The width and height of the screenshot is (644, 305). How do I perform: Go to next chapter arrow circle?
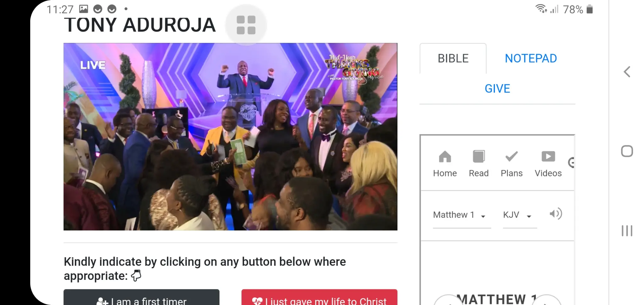pos(546,300)
